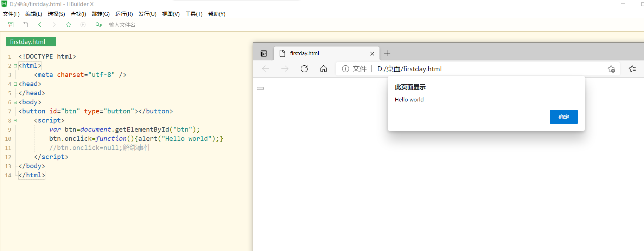
Task: Click the save file toolbar icon
Action: pyautogui.click(x=25, y=25)
